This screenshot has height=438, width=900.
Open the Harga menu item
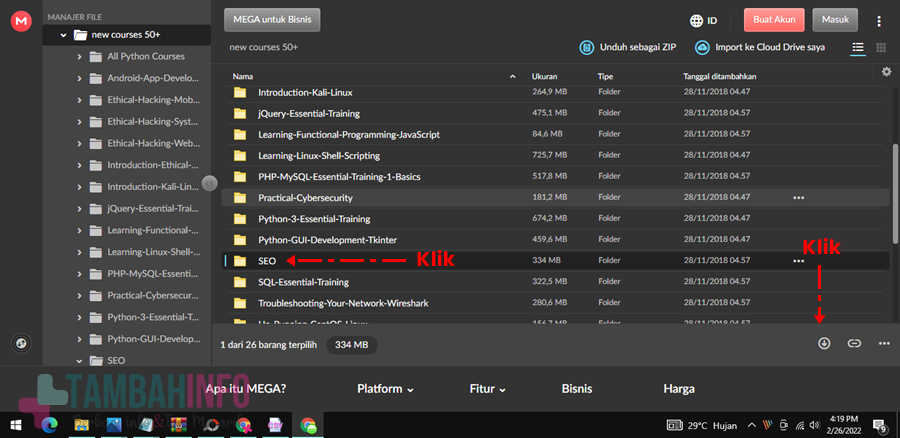(679, 389)
